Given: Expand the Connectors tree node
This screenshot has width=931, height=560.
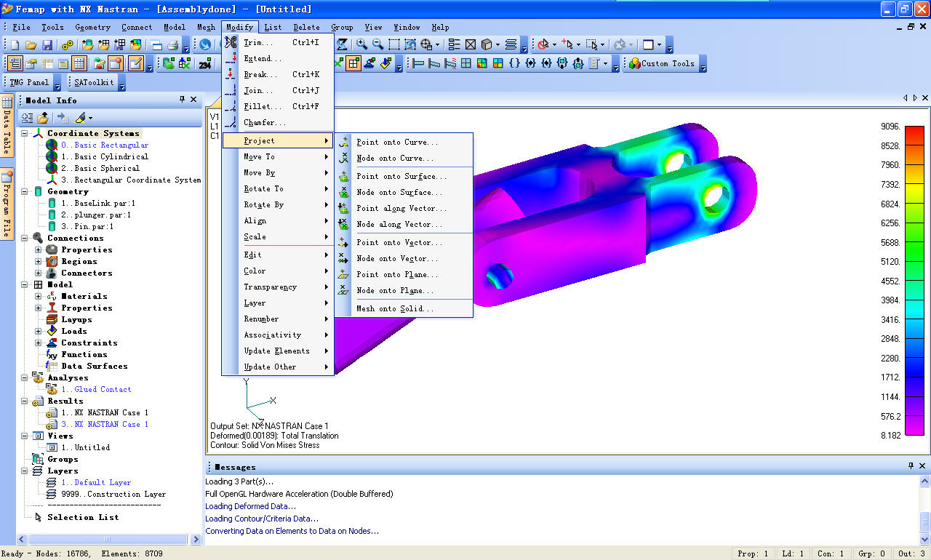Looking at the screenshot, I should (x=39, y=273).
